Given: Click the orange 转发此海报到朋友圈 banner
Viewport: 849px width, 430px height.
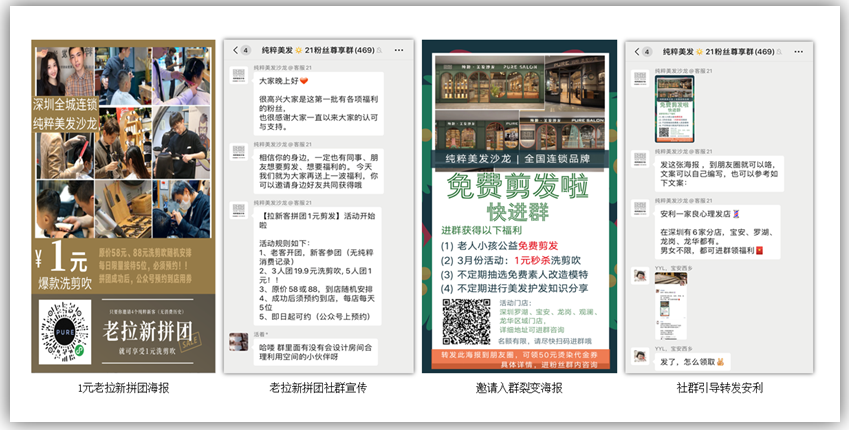Looking at the screenshot, I should [x=520, y=360].
